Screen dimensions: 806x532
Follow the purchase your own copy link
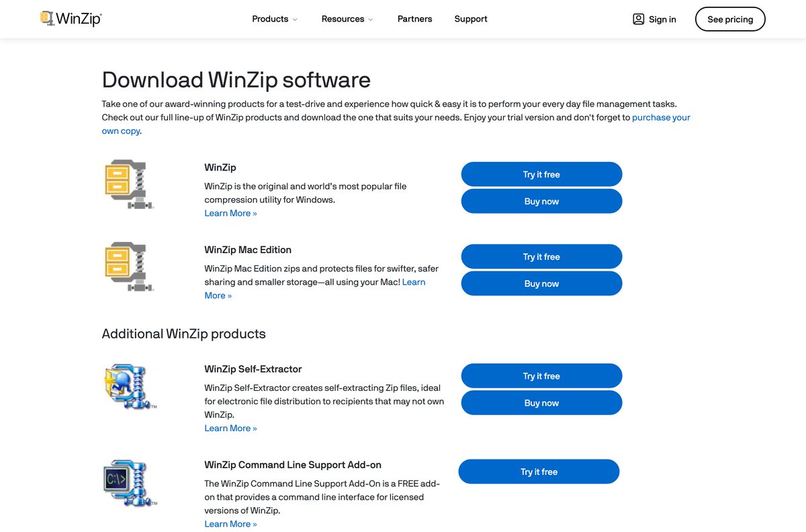click(x=661, y=117)
